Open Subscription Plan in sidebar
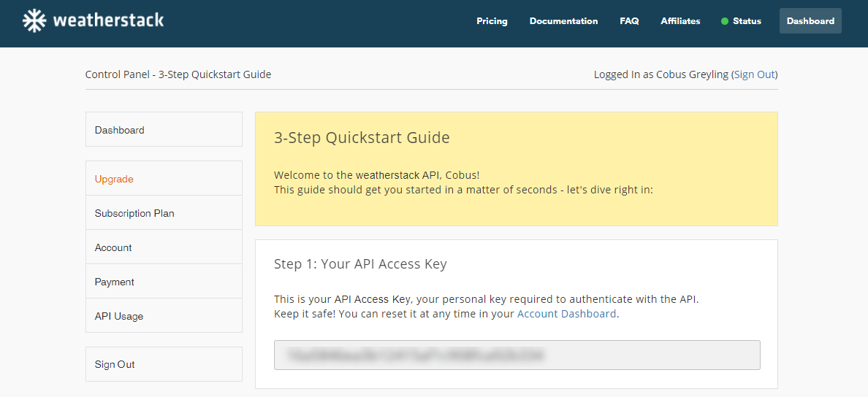 click(164, 213)
